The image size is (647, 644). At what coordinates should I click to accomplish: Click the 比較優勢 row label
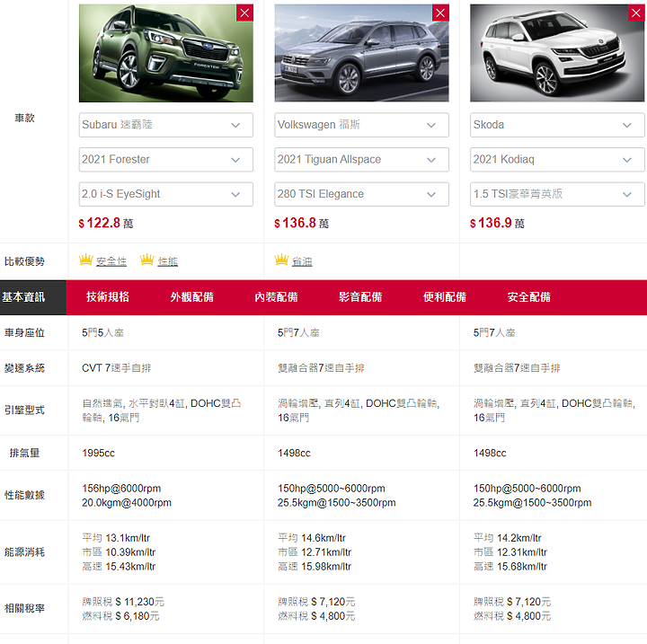coord(24,261)
